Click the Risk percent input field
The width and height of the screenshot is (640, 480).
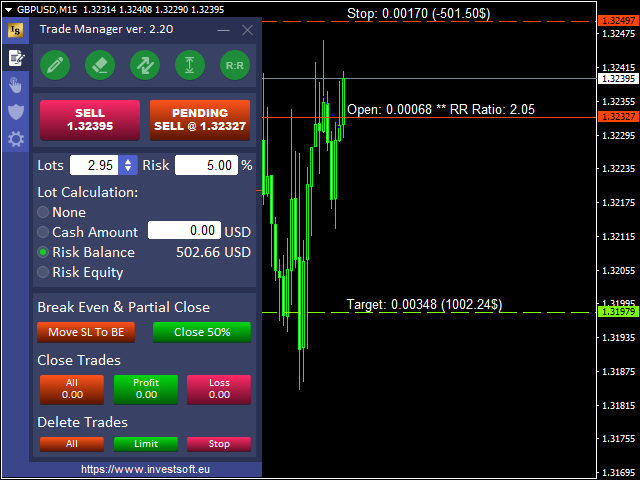pos(205,165)
